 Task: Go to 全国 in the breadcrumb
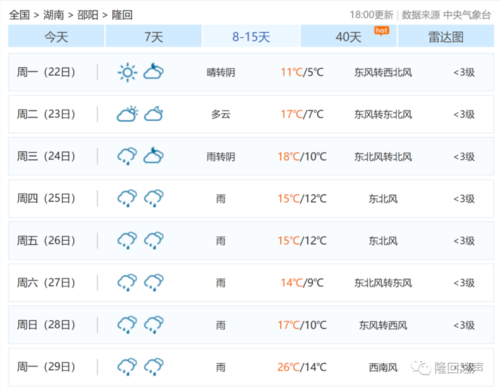pyautogui.click(x=19, y=15)
